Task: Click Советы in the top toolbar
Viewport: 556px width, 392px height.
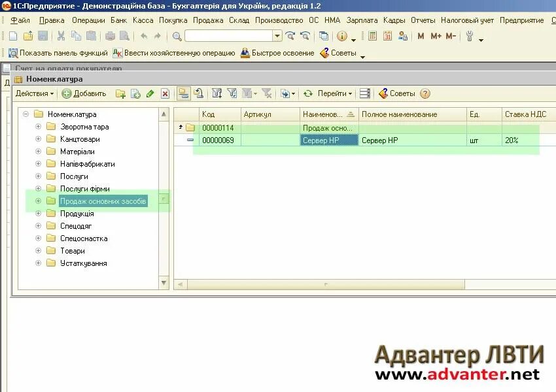Action: (x=338, y=53)
